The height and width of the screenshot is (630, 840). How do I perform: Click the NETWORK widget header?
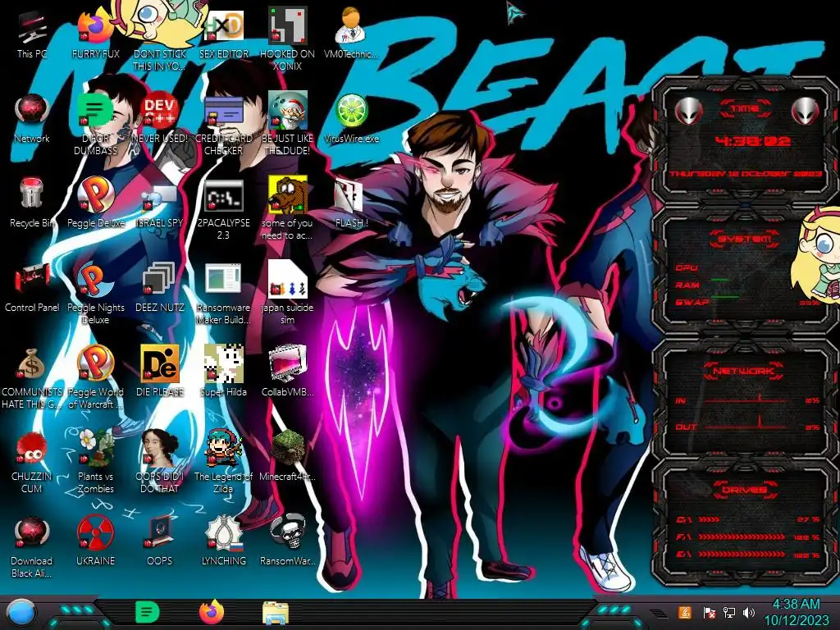coord(744,371)
